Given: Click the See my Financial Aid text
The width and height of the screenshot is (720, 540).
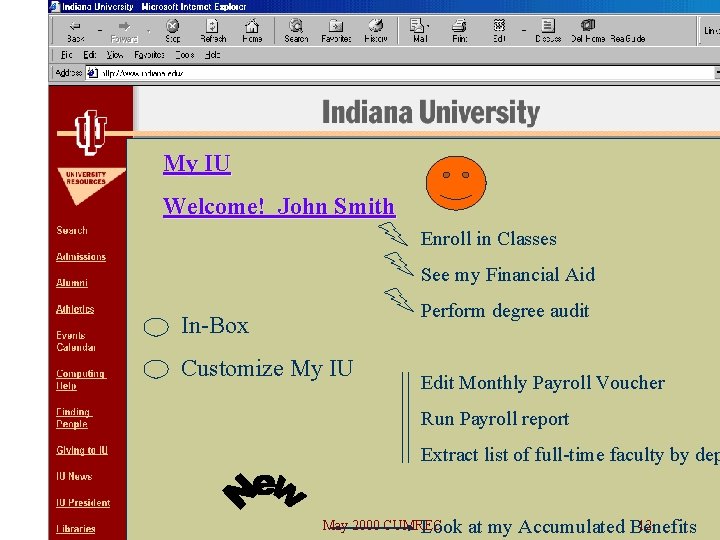Looking at the screenshot, I should pyautogui.click(x=508, y=275).
